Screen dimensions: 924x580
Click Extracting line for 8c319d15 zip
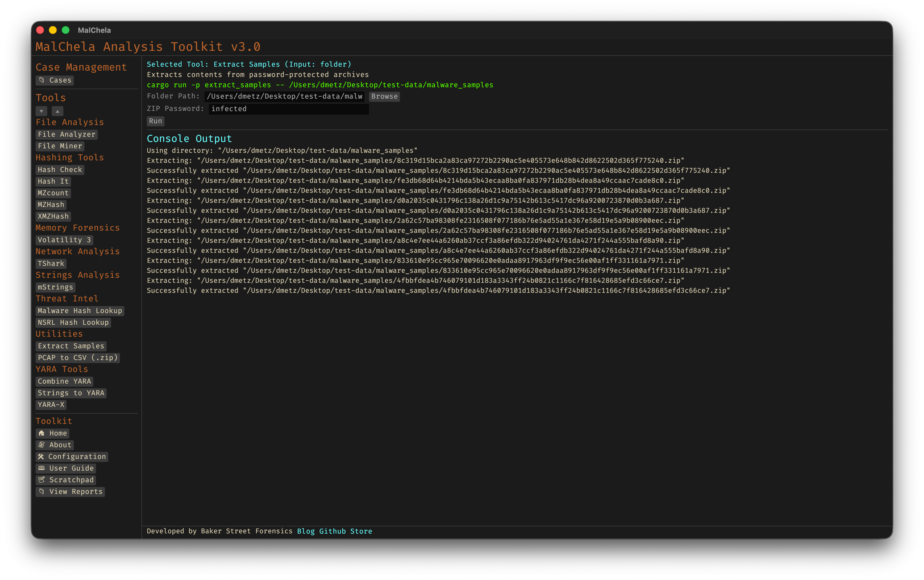[x=416, y=161]
